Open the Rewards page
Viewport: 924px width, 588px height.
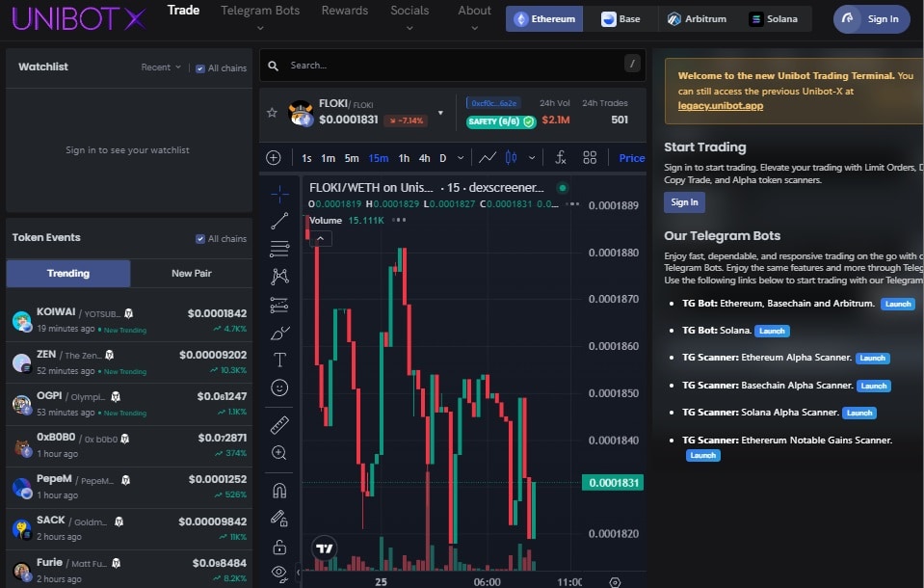345,10
